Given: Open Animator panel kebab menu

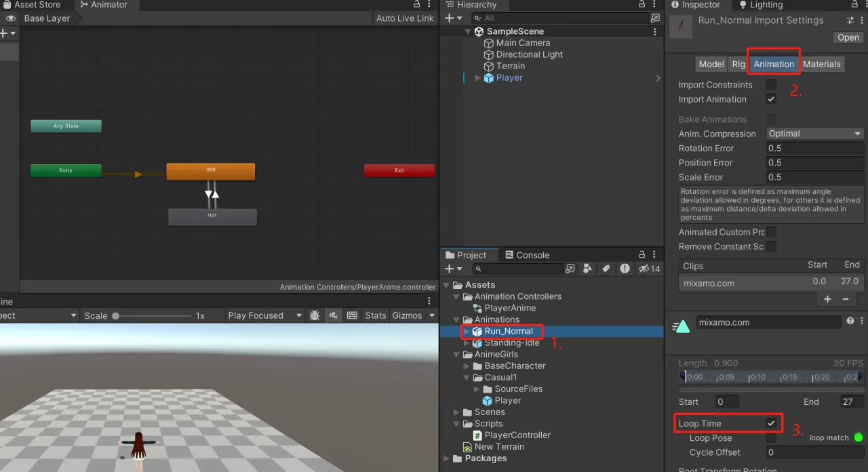Looking at the screenshot, I should pos(429,4).
